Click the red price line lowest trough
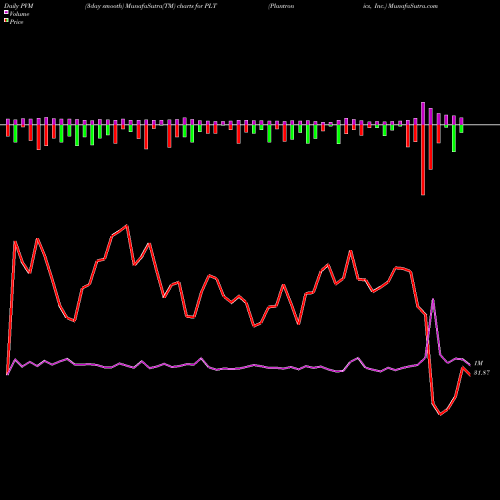The height and width of the screenshot is (500, 500). (440, 414)
